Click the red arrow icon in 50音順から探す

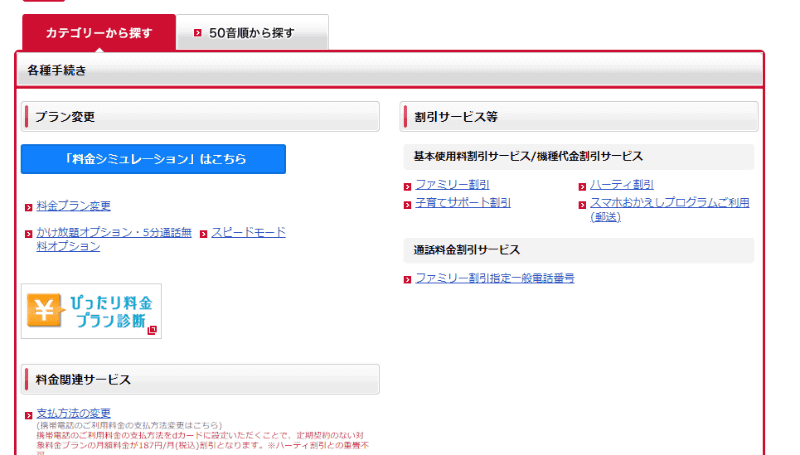tap(197, 33)
